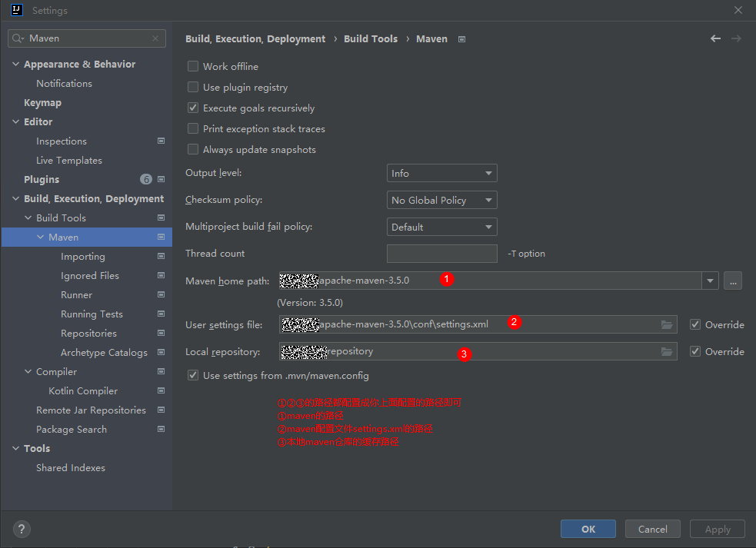The width and height of the screenshot is (756, 548).
Task: Open the Output level dropdown
Action: [441, 173]
